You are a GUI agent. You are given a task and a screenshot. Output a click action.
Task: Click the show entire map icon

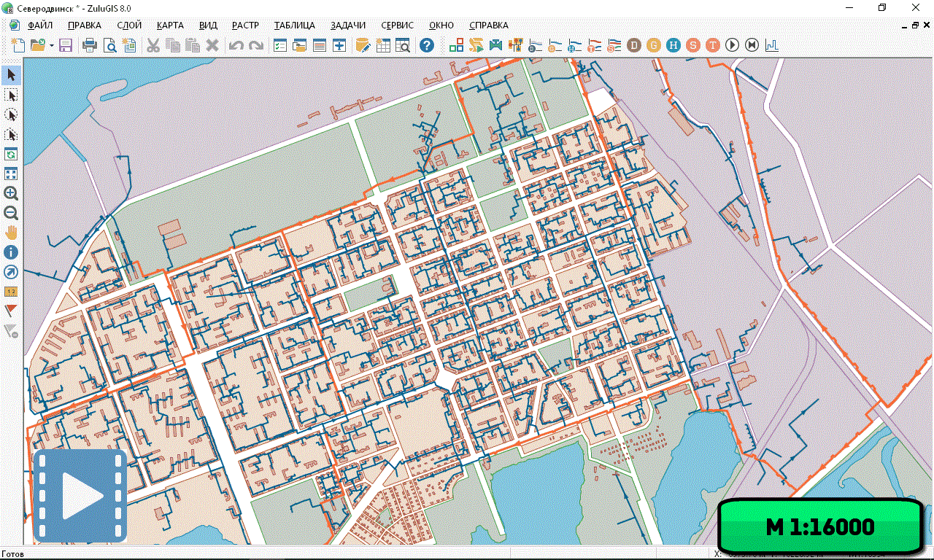tap(11, 174)
